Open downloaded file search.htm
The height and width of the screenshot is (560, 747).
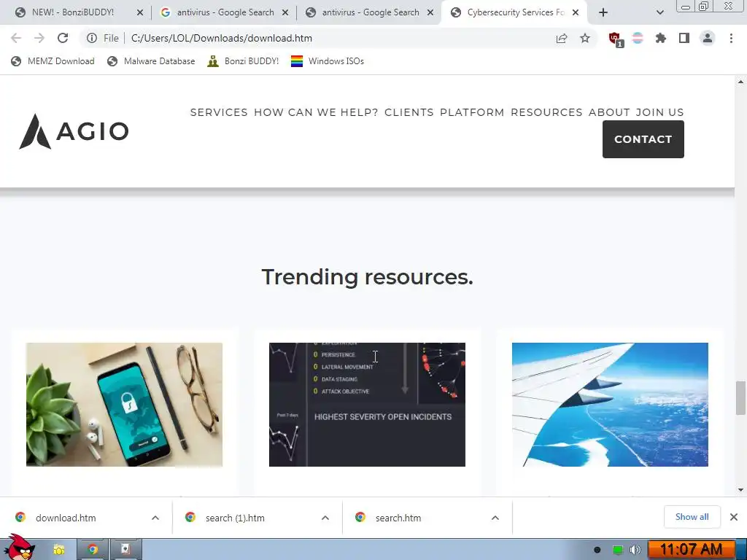398,518
